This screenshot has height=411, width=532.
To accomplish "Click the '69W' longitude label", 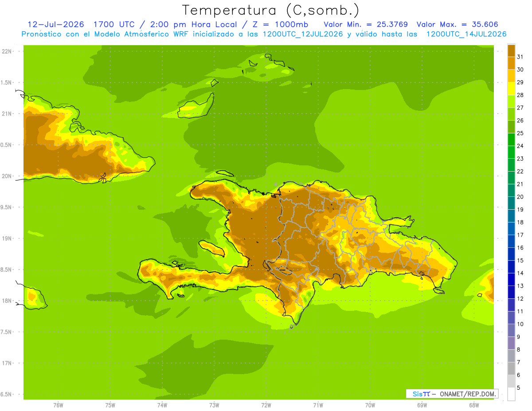I will (422, 405).
